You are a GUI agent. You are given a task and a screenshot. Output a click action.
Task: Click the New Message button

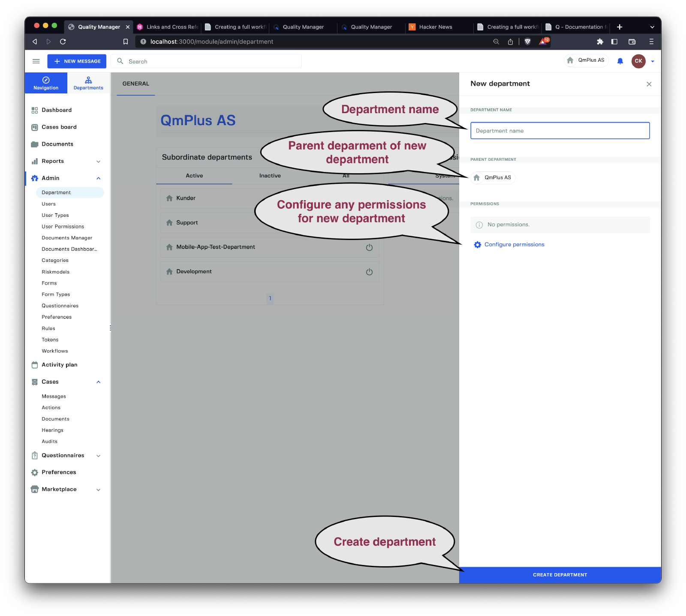pyautogui.click(x=77, y=61)
